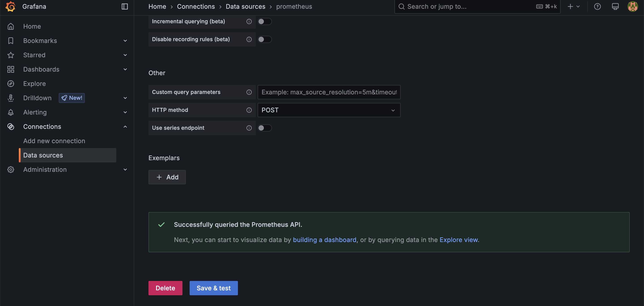Open the help question mark icon
Viewport: 644px width, 306px height.
tap(597, 6)
